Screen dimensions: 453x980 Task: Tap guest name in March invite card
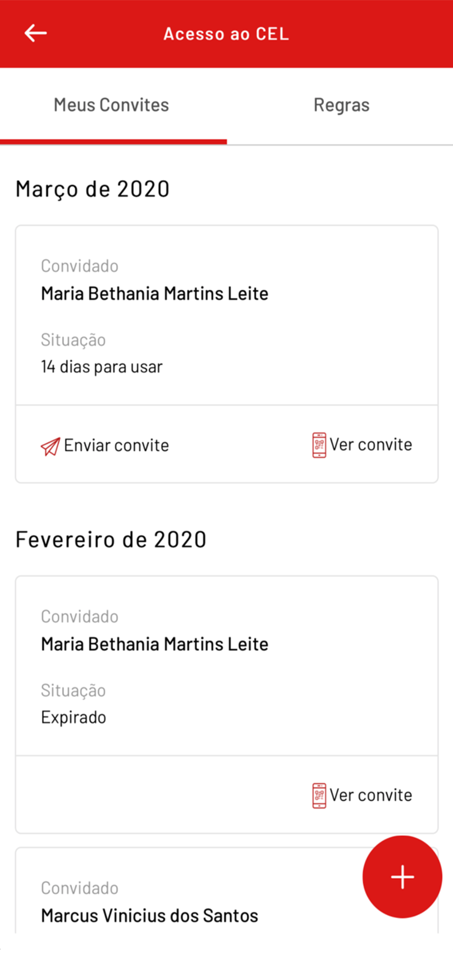click(x=154, y=294)
